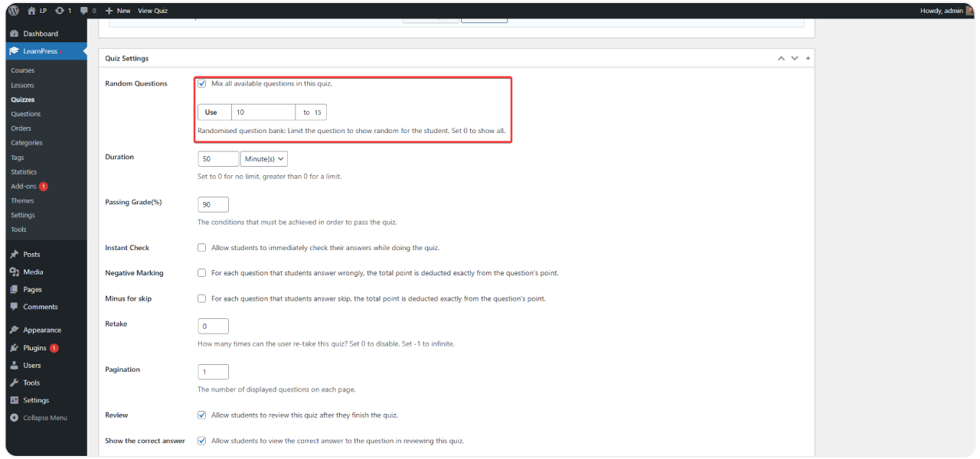Select the LearnPress sidebar icon
The height and width of the screenshot is (459, 980).
[x=14, y=50]
